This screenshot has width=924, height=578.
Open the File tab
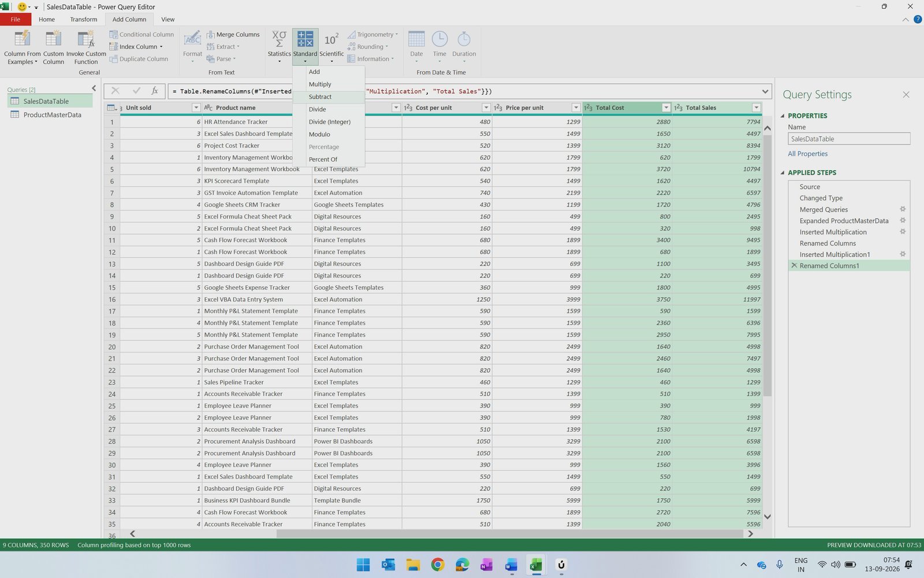(x=16, y=19)
